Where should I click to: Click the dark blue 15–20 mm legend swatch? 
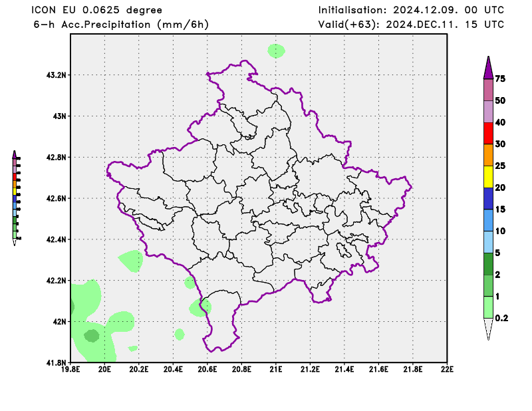(488, 199)
